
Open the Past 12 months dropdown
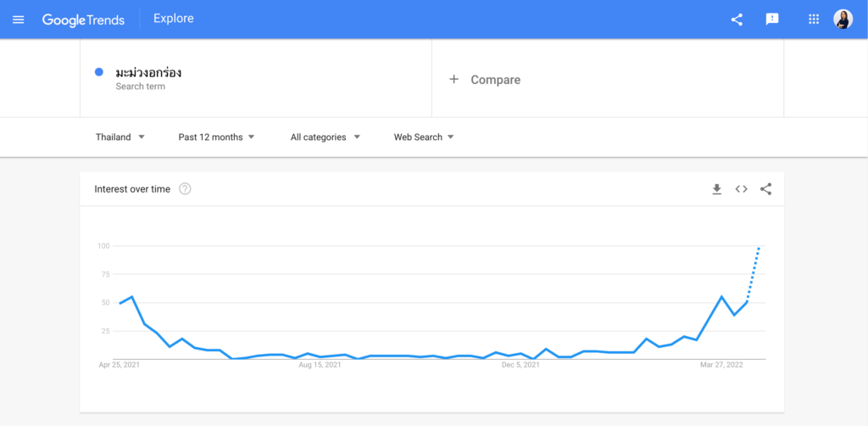[216, 137]
